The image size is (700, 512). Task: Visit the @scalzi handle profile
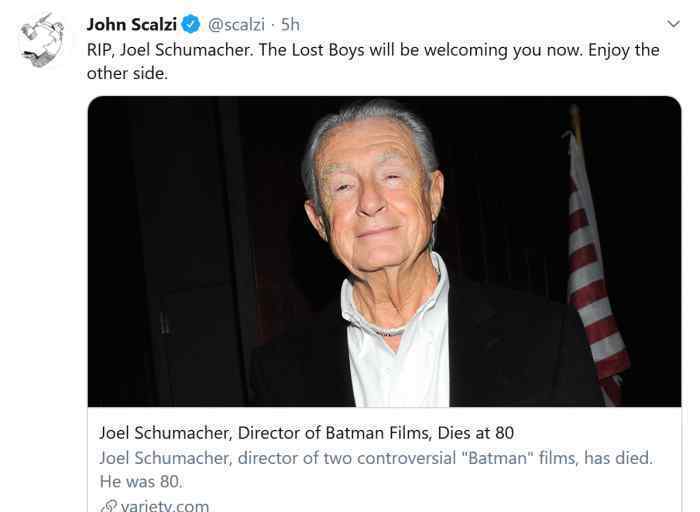pyautogui.click(x=236, y=24)
